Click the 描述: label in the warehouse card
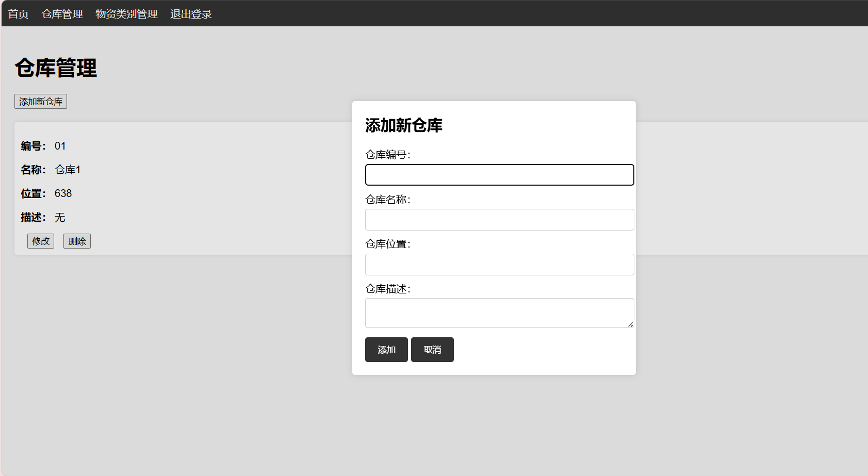This screenshot has width=868, height=476. click(34, 217)
